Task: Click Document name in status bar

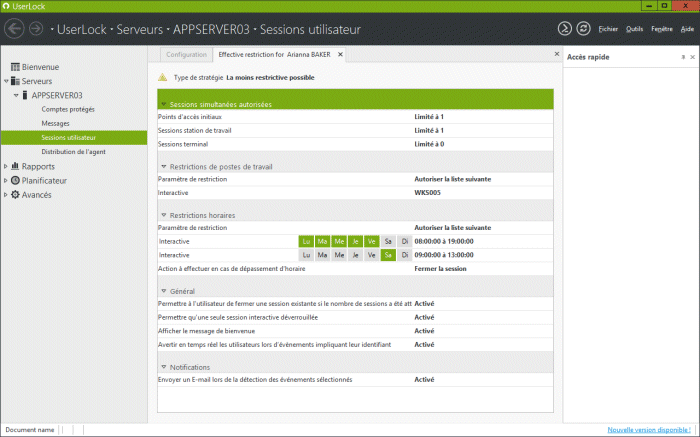Action: point(29,430)
